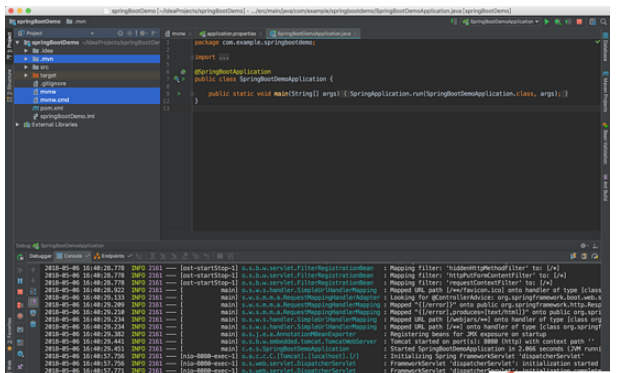Image resolution: width=624 pixels, height=373 pixels.
Task: Hide the Debug tool window
Action: click(x=595, y=246)
